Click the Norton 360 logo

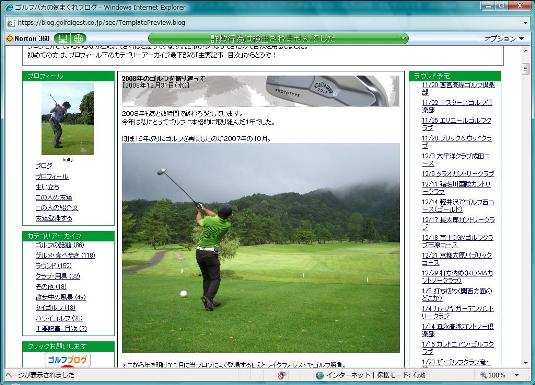coord(28,39)
